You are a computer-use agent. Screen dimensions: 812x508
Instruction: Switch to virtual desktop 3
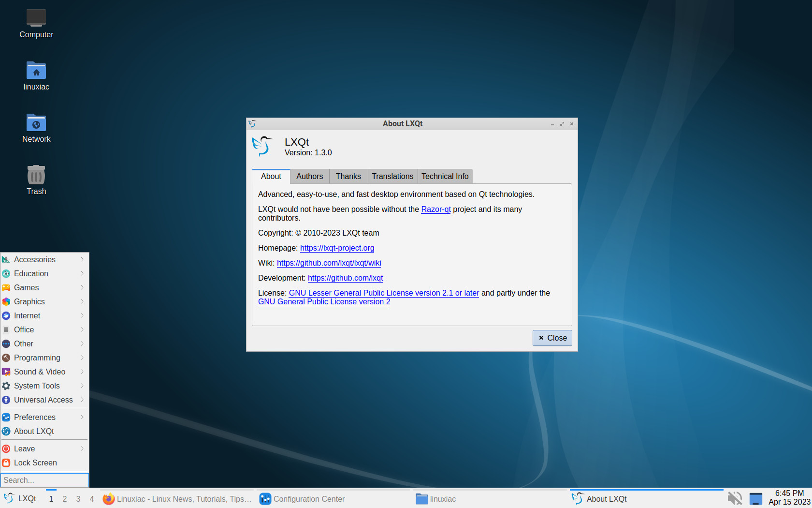point(78,499)
